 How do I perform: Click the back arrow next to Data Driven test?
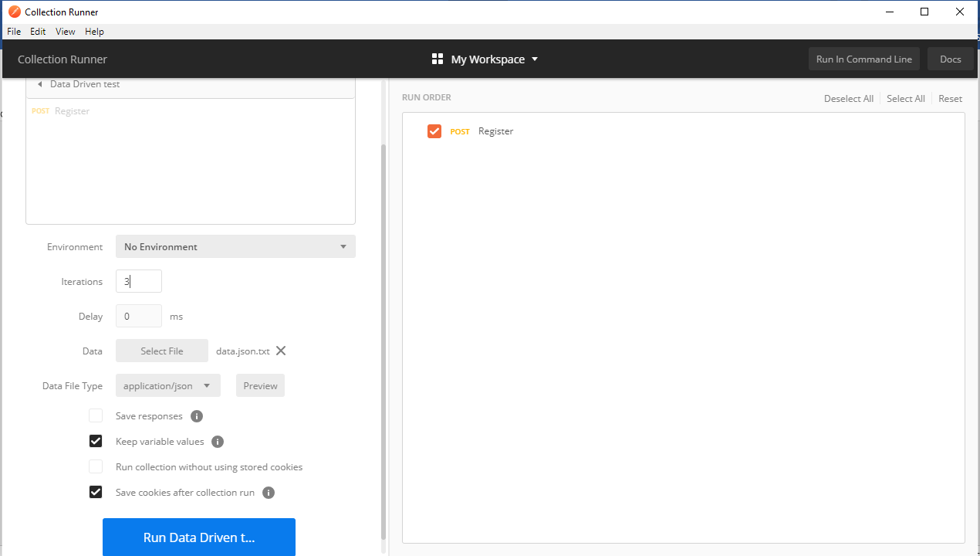click(39, 83)
